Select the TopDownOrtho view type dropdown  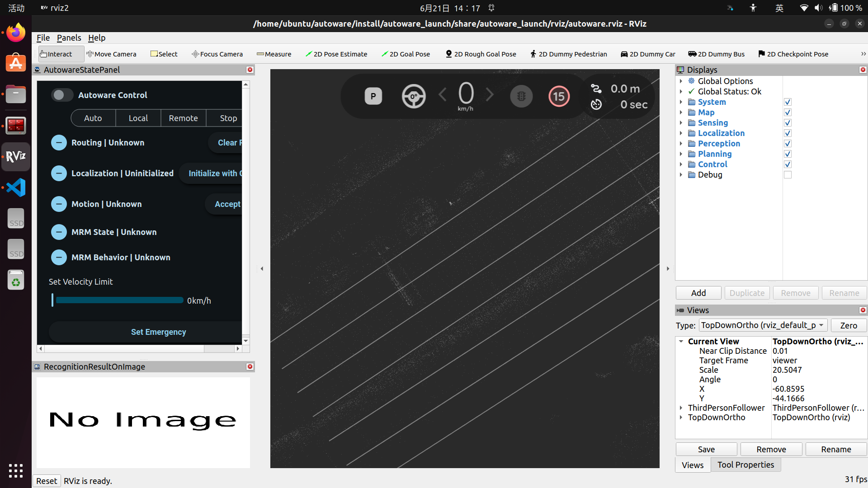(x=764, y=325)
